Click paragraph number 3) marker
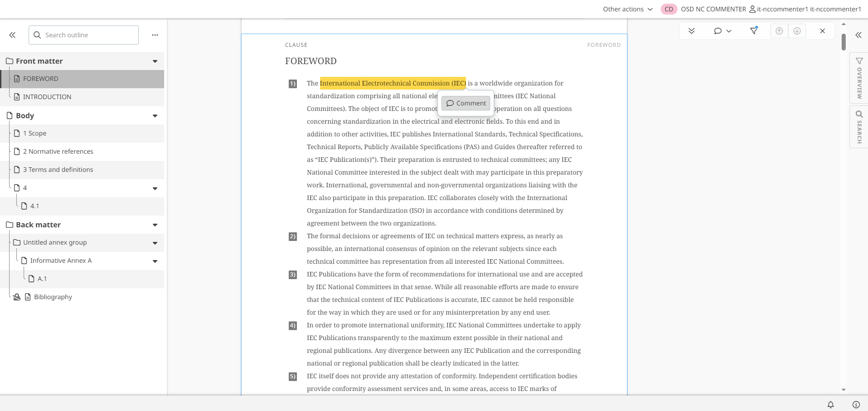This screenshot has width=868, height=411. click(293, 275)
